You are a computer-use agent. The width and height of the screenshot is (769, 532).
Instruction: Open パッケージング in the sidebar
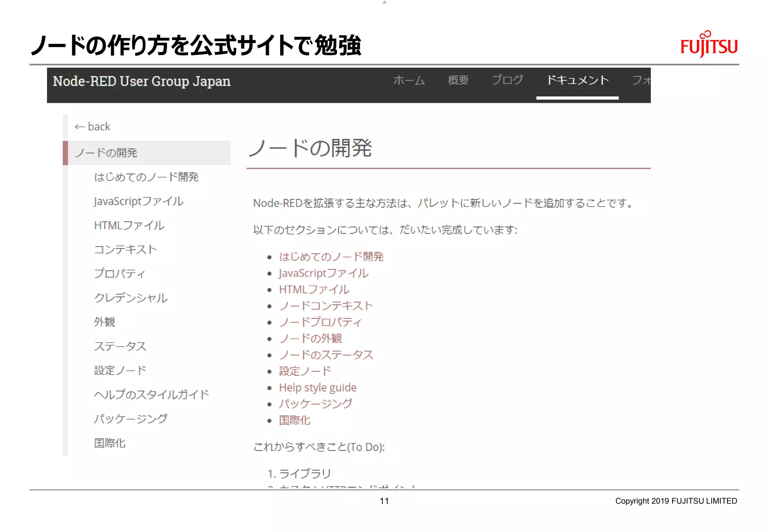point(131,419)
